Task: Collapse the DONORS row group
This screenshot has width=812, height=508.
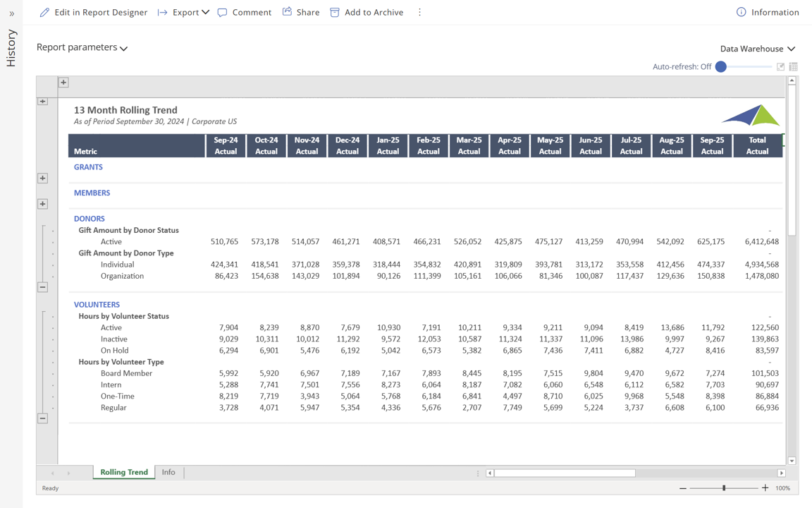Action: [x=42, y=287]
